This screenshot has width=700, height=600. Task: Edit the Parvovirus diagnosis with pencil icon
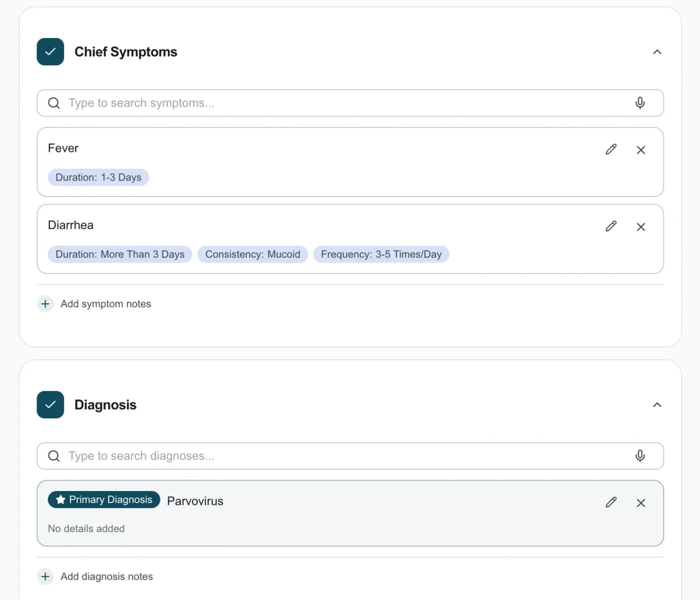click(611, 502)
